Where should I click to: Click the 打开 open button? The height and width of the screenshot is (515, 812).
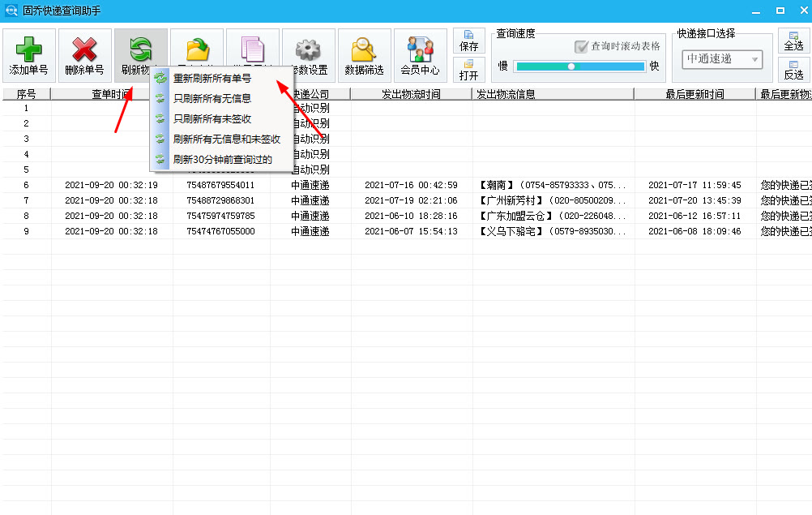(468, 70)
